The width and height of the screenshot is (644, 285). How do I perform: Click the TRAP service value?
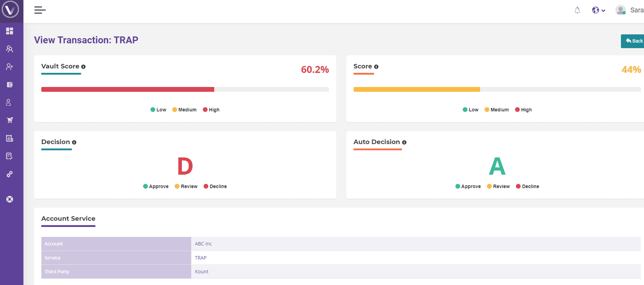200,258
